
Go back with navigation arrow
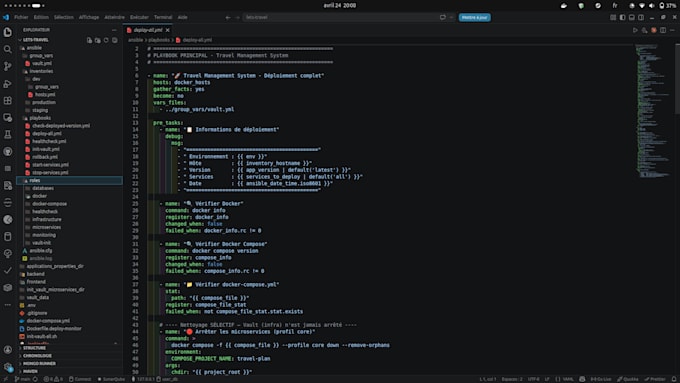tap(228, 17)
